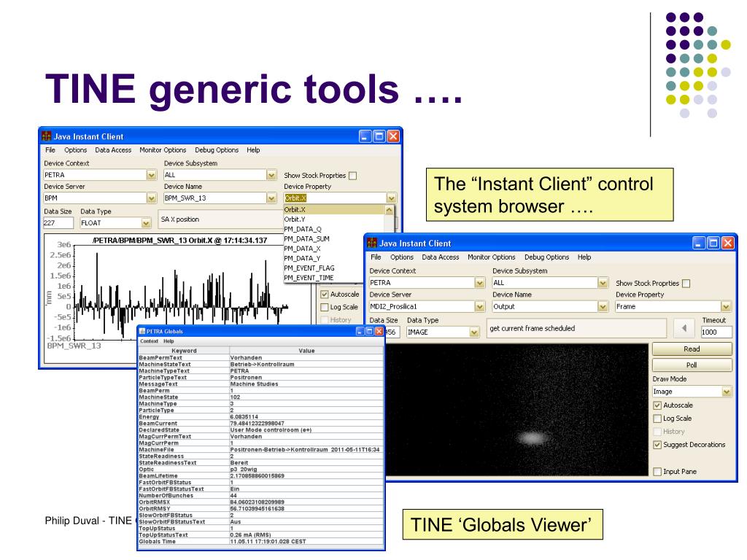The image size is (747, 560).
Task: Select the Energy row in Globals
Action: [261, 416]
